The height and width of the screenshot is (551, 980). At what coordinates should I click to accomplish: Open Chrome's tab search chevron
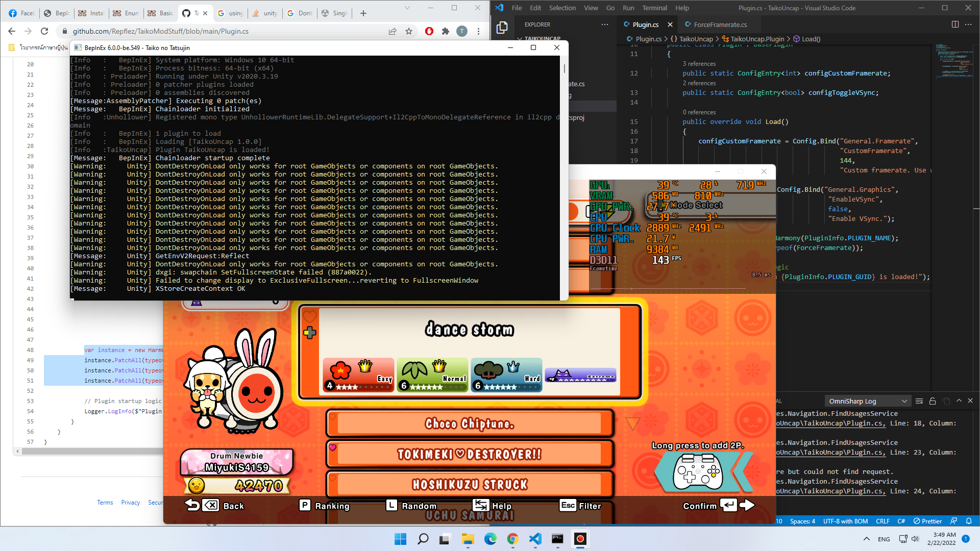tap(407, 8)
